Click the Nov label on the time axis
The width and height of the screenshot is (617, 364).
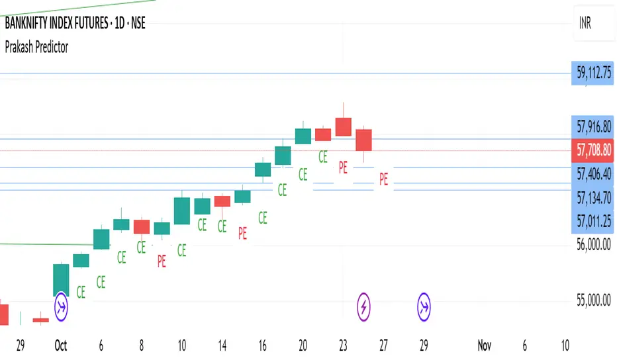point(484,345)
